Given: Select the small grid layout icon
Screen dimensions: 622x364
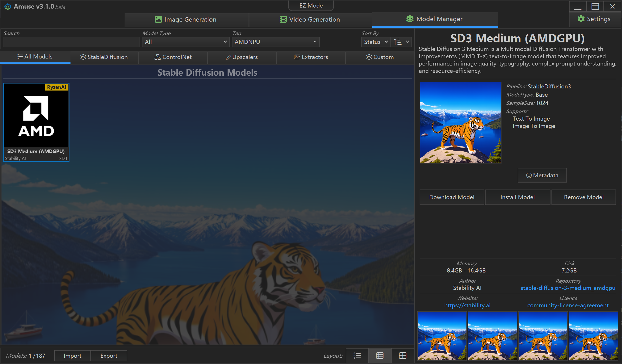Looking at the screenshot, I should 380,355.
